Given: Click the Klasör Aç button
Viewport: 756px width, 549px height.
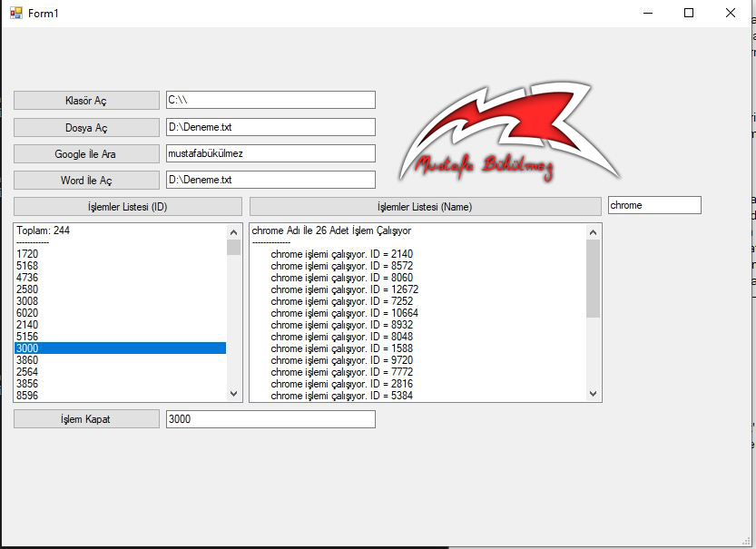Looking at the screenshot, I should (x=84, y=100).
